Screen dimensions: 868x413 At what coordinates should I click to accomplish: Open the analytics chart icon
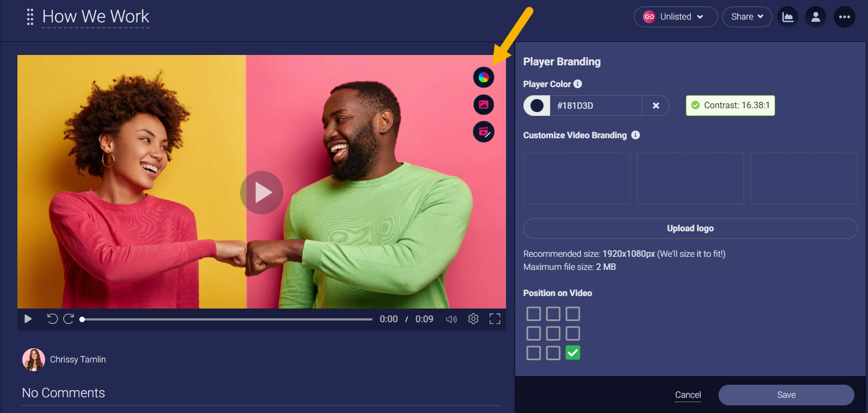click(788, 17)
